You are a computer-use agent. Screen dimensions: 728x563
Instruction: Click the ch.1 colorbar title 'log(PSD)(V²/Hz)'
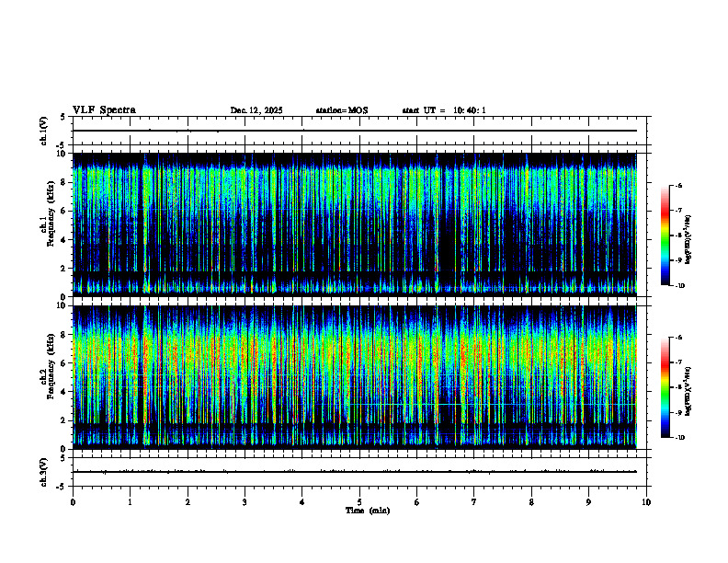[x=688, y=240]
